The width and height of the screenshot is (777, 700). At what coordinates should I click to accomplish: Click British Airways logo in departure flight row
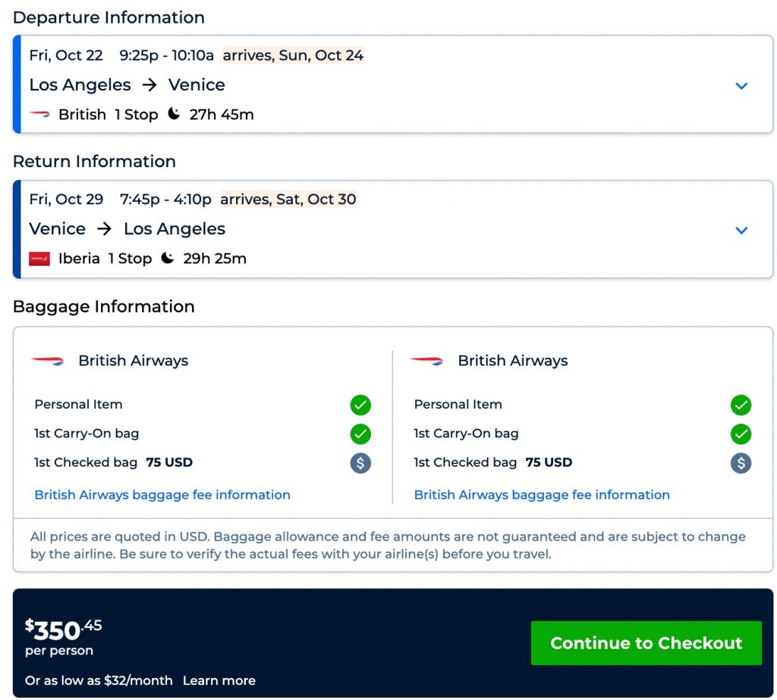pos(39,115)
